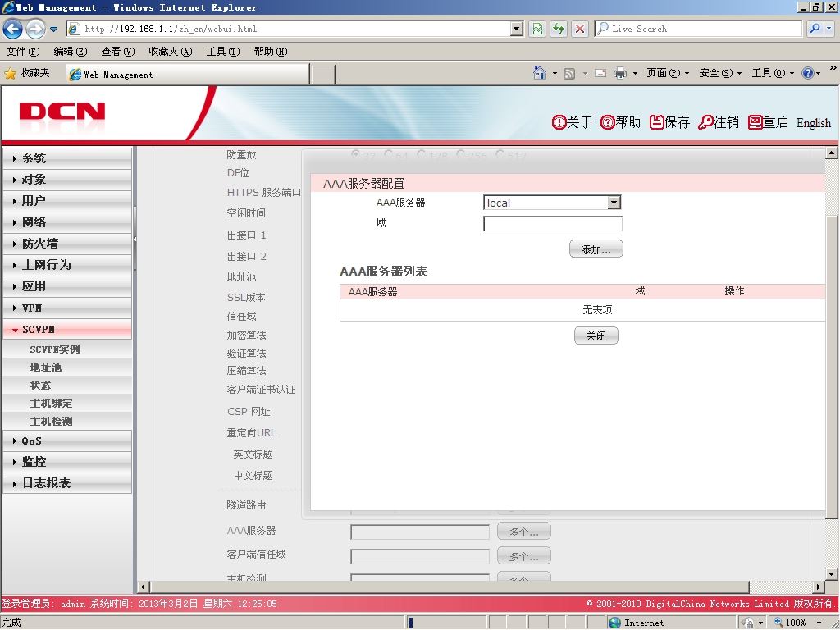The image size is (840, 630).
Task: Expand the 应用 sidebar section
Action: (67, 286)
